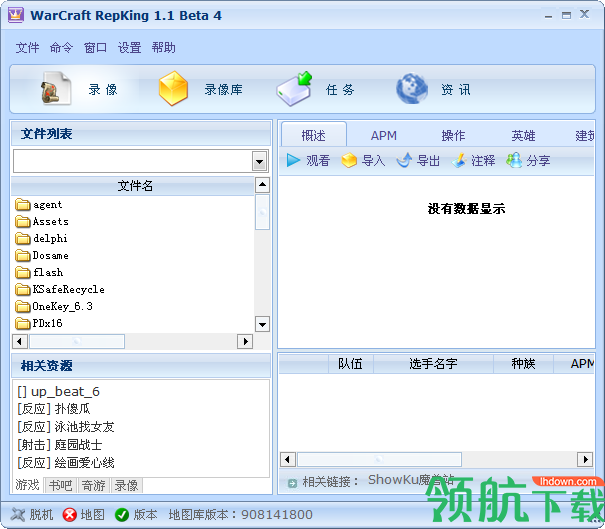605x529 pixels.
Task: Open the up_beat_6 resource link
Action: [x=58, y=392]
